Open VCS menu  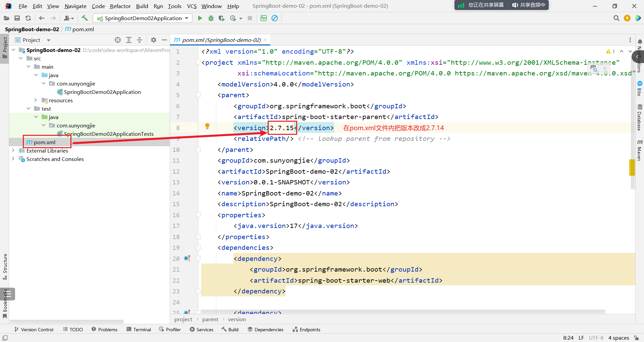(192, 6)
